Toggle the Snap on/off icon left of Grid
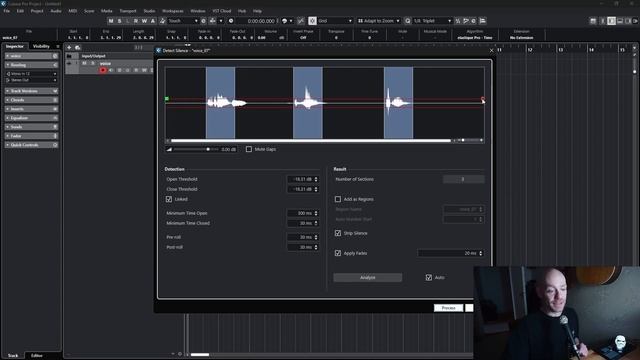 pos(312,21)
